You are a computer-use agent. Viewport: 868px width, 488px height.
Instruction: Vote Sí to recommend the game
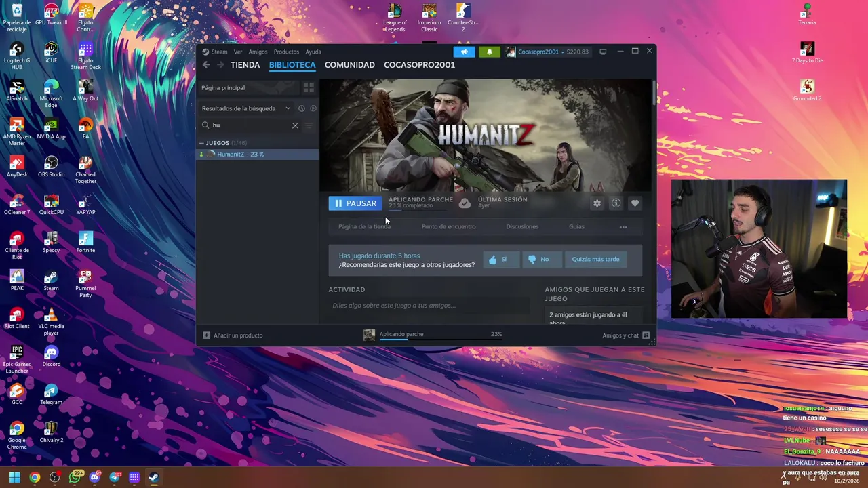pos(501,259)
